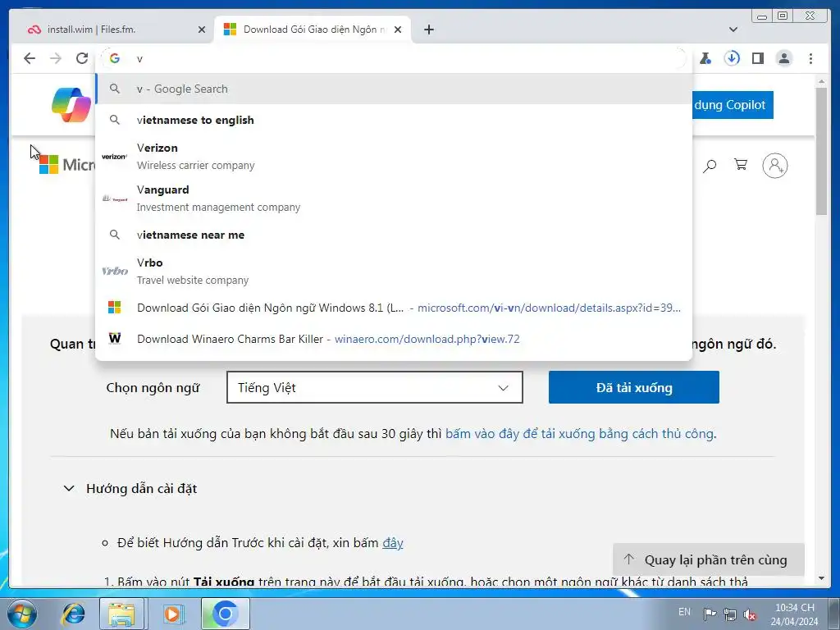
Task: Click the Chrome taskbar icon
Action: point(225,614)
